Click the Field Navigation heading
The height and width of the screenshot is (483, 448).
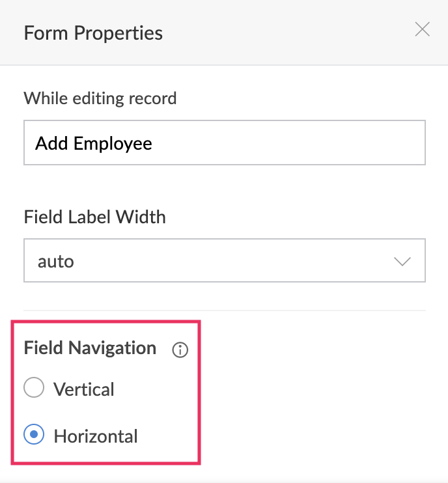click(90, 348)
